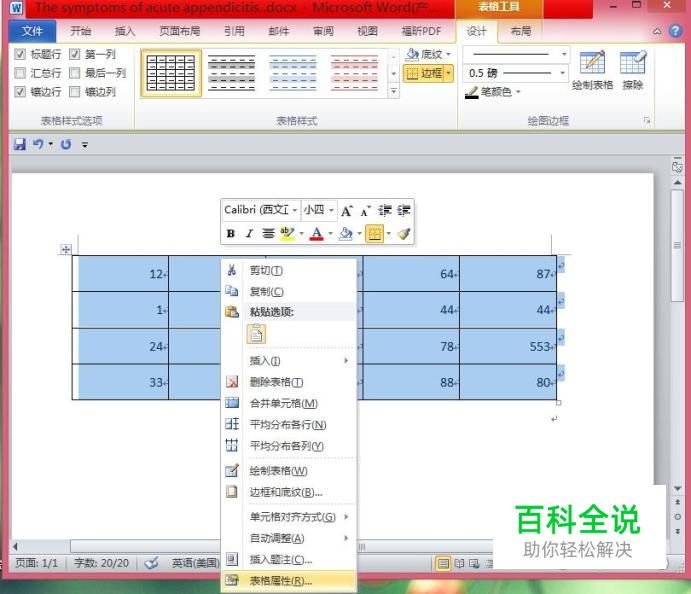This screenshot has width=691, height=594.
Task: Click shading color bucket in mini toolbar
Action: click(346, 234)
